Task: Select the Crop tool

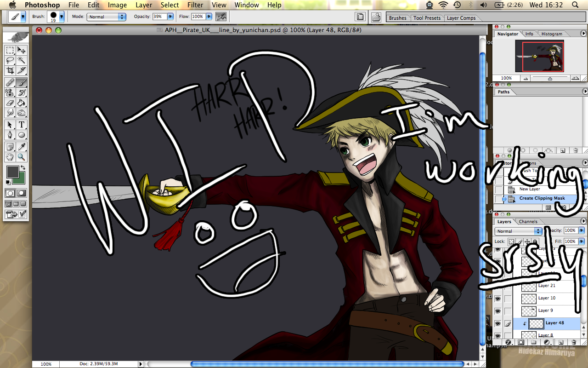Action: (x=10, y=70)
